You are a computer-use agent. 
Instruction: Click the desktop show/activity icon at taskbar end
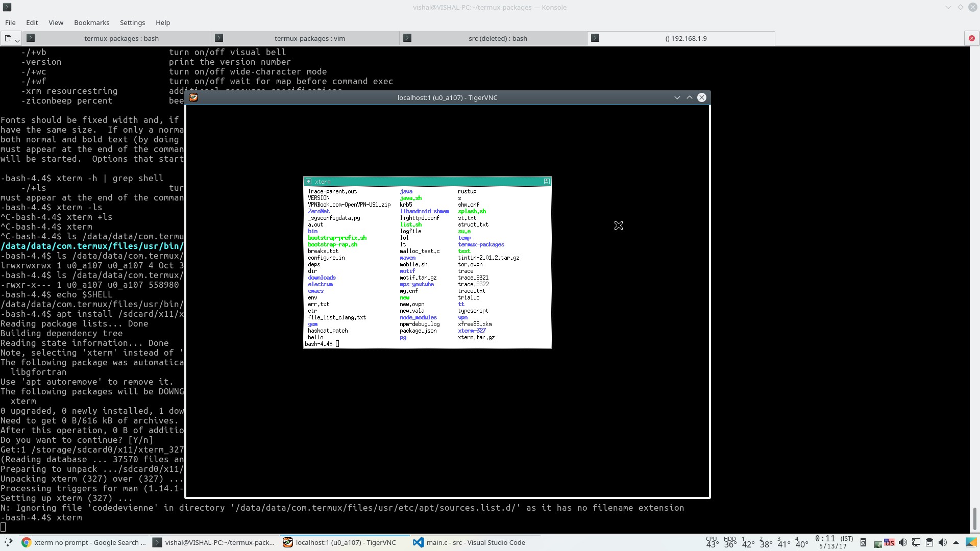click(x=971, y=542)
